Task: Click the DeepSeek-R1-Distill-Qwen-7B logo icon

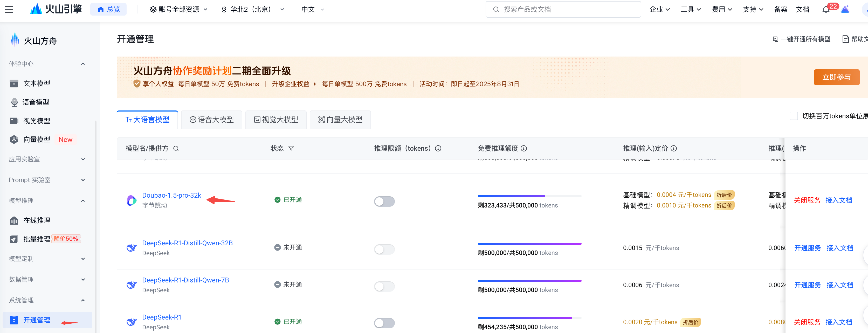Action: click(132, 285)
